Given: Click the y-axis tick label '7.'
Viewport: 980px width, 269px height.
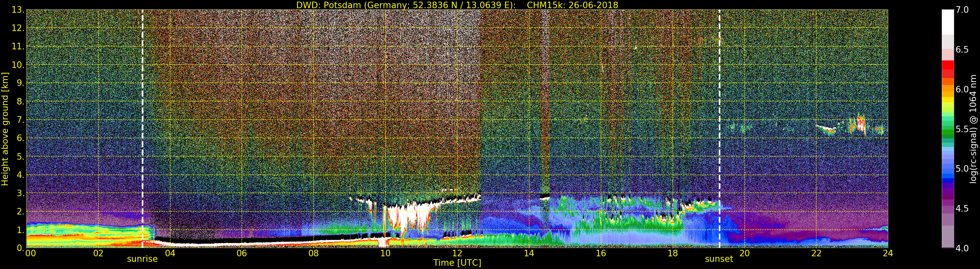Looking at the screenshot, I should (21, 120).
